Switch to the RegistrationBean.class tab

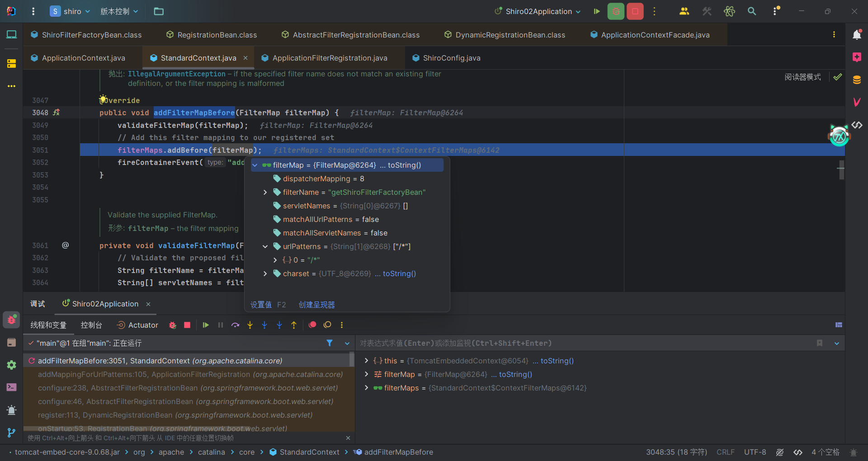point(212,35)
